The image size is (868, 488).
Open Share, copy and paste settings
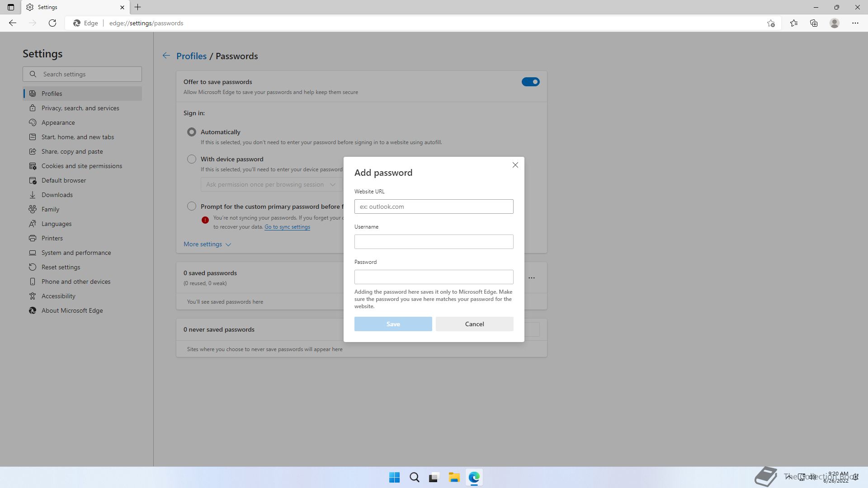click(82, 151)
